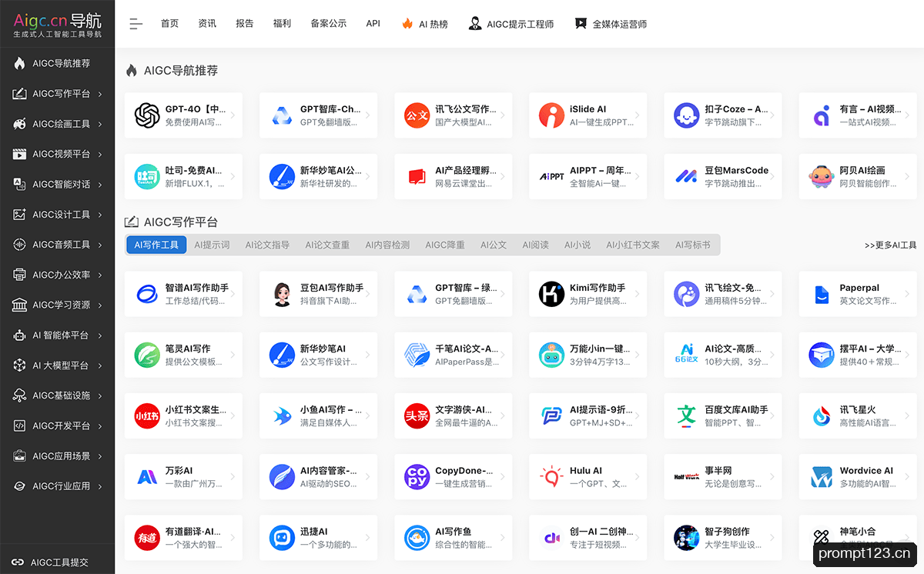The height and width of the screenshot is (574, 924).
Task: Switch to the AI论文查重 tab
Action: click(327, 245)
